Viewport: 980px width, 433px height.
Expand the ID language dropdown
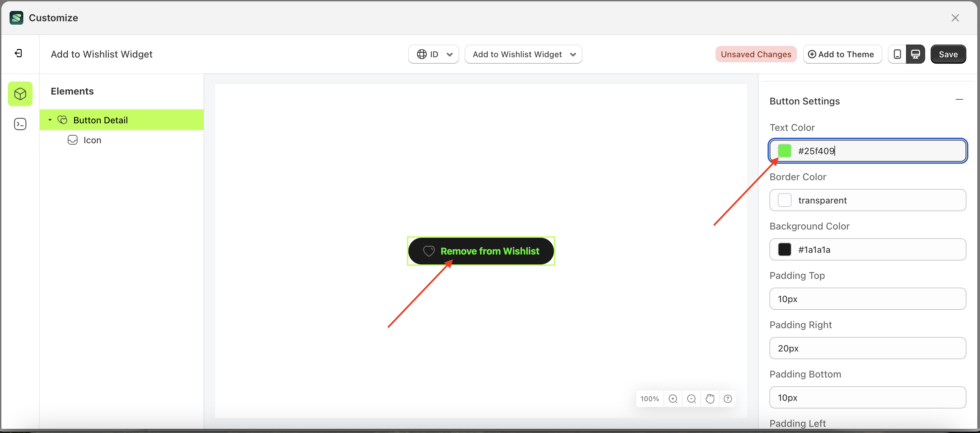(x=433, y=54)
